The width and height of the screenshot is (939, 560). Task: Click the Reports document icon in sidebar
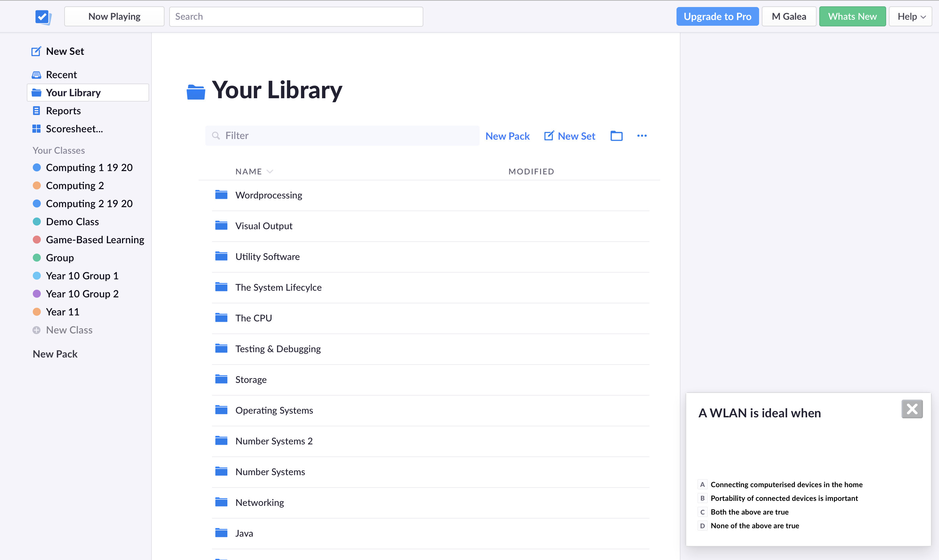click(36, 111)
